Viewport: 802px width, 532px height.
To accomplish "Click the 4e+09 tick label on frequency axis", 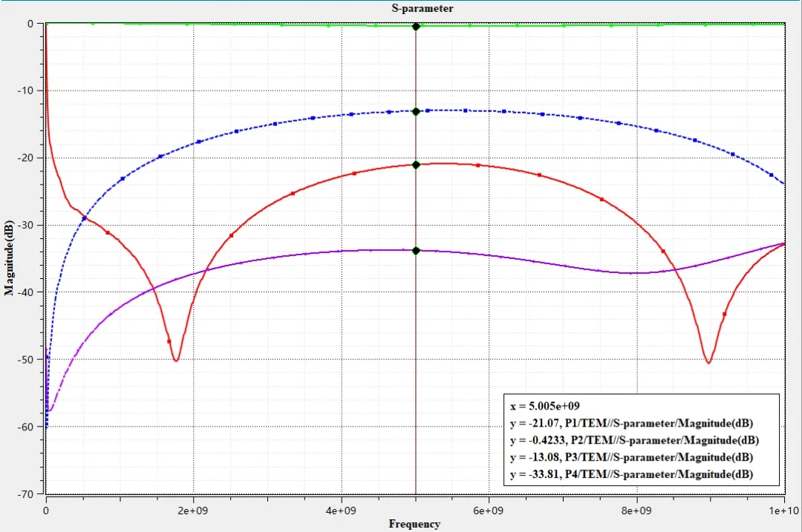I will click(341, 511).
